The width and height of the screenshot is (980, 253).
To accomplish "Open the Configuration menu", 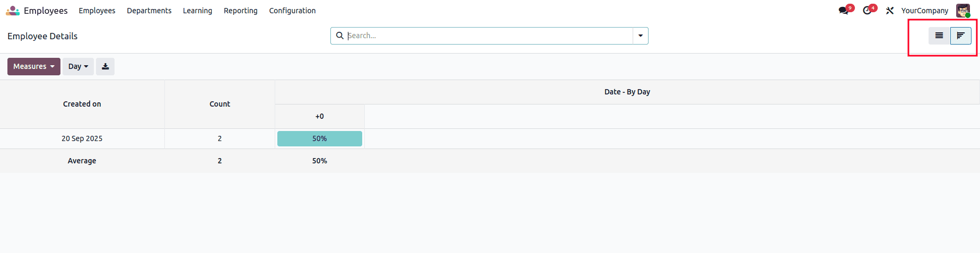I will pos(292,11).
